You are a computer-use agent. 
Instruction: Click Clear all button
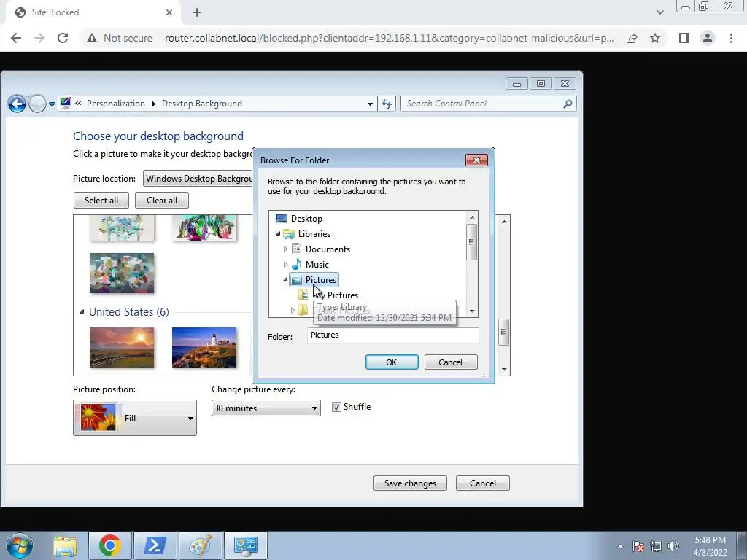pos(162,201)
